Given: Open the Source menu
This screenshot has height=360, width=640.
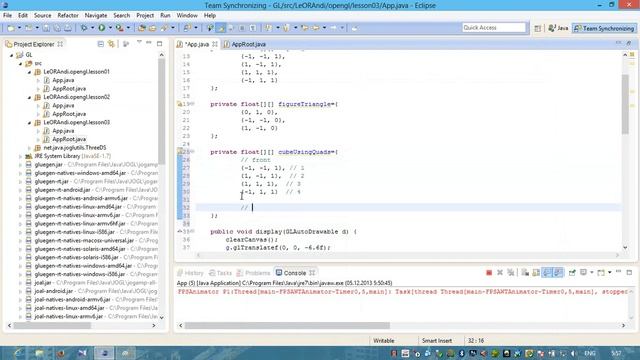Looking at the screenshot, I should [x=42, y=16].
